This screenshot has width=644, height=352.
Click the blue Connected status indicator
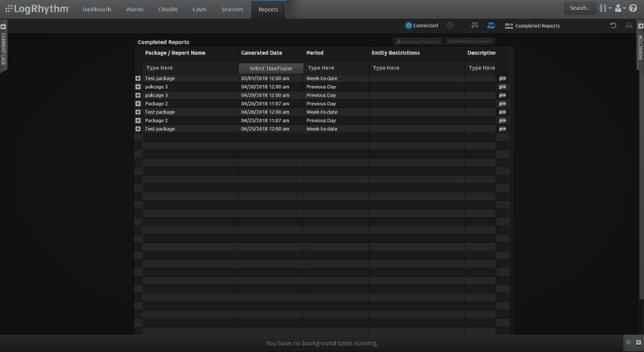point(409,25)
